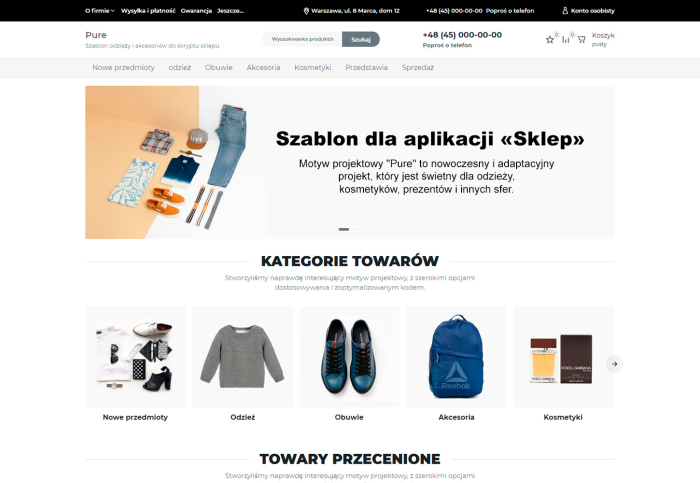The image size is (700, 483).
Task: Open the shopping cart icon
Action: click(x=581, y=40)
